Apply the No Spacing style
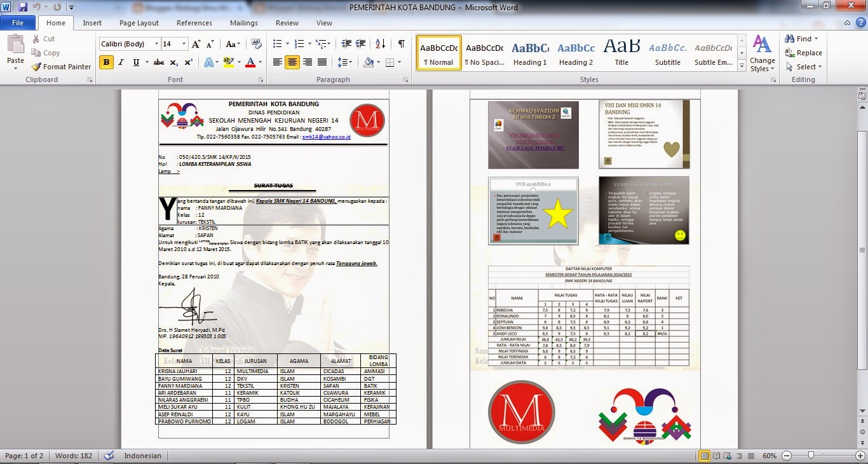This screenshot has height=464, width=868. pyautogui.click(x=484, y=53)
